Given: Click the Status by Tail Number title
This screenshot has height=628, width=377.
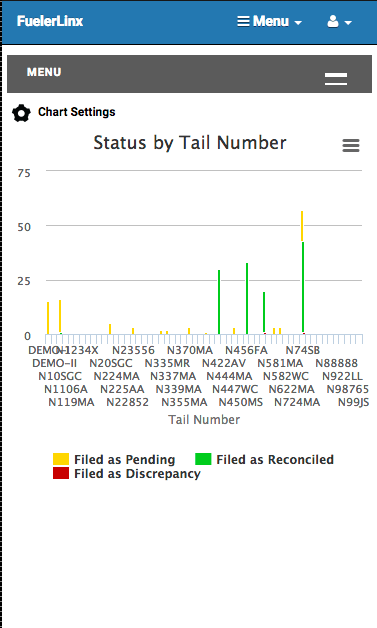Looking at the screenshot, I should pyautogui.click(x=190, y=143).
